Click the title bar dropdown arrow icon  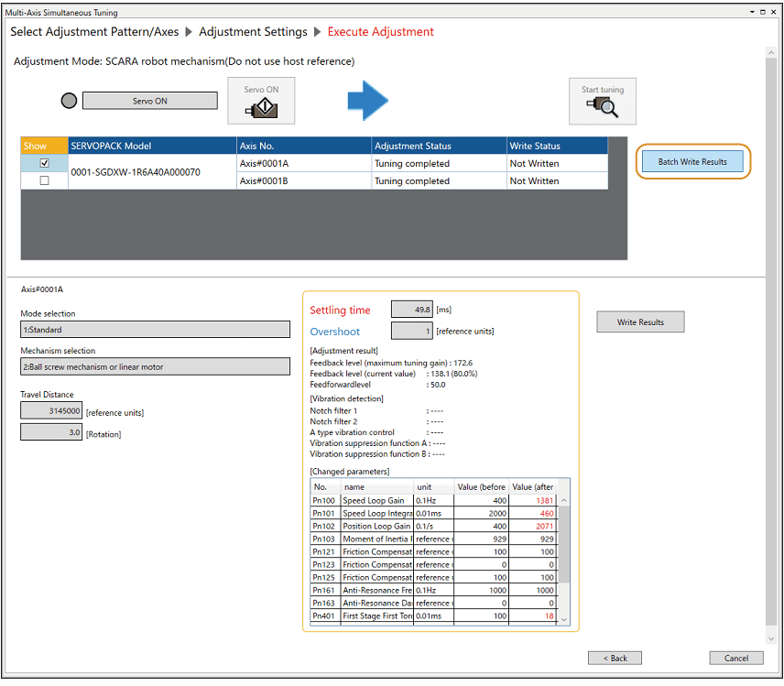pos(753,13)
